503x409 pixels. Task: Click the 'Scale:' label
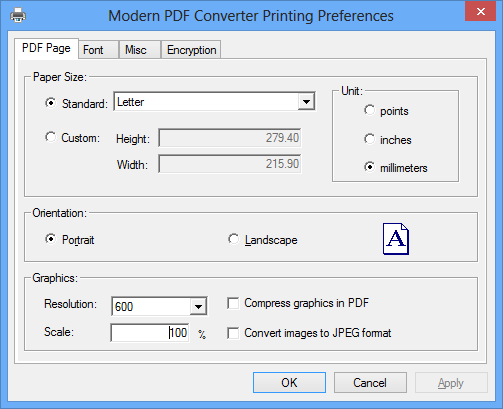pyautogui.click(x=59, y=332)
